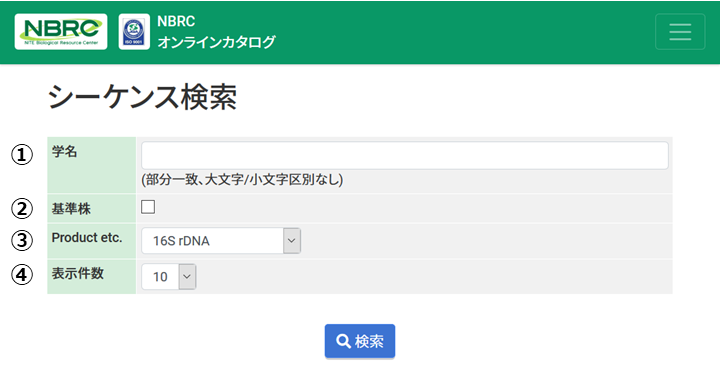The image size is (720, 386).
Task: Open the Product etc. dropdown showing 16S rDNA
Action: click(x=221, y=241)
